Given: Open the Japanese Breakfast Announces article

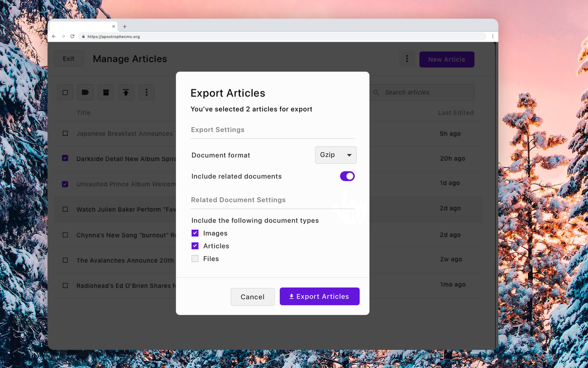Looking at the screenshot, I should (x=125, y=134).
